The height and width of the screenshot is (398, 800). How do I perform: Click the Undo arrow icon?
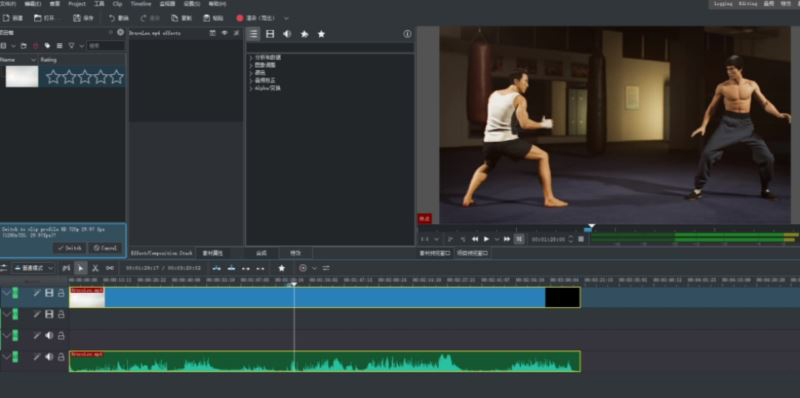[x=112, y=18]
